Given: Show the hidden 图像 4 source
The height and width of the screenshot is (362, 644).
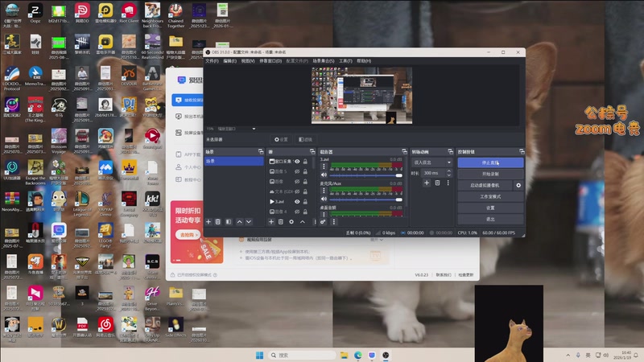Looking at the screenshot, I should coord(297,212).
